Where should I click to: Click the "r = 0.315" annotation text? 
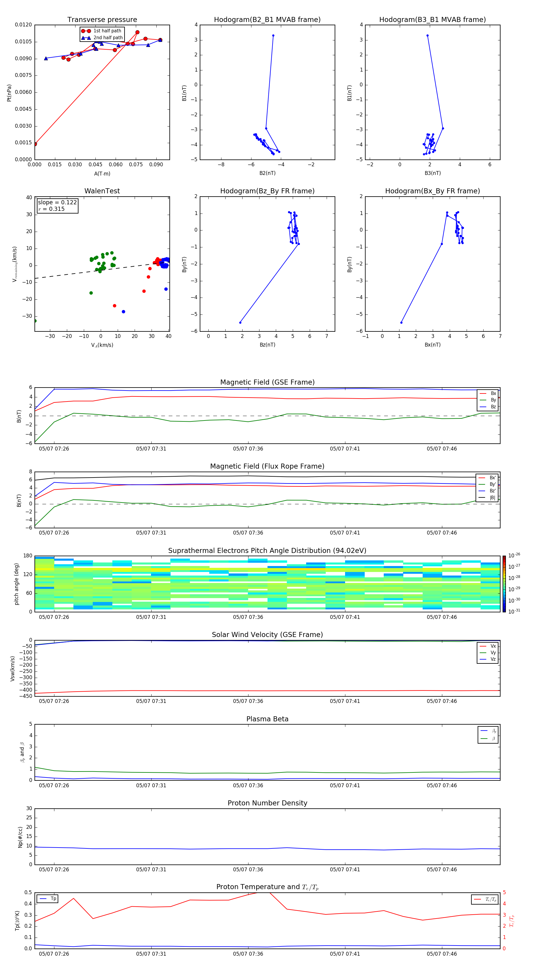point(51,209)
